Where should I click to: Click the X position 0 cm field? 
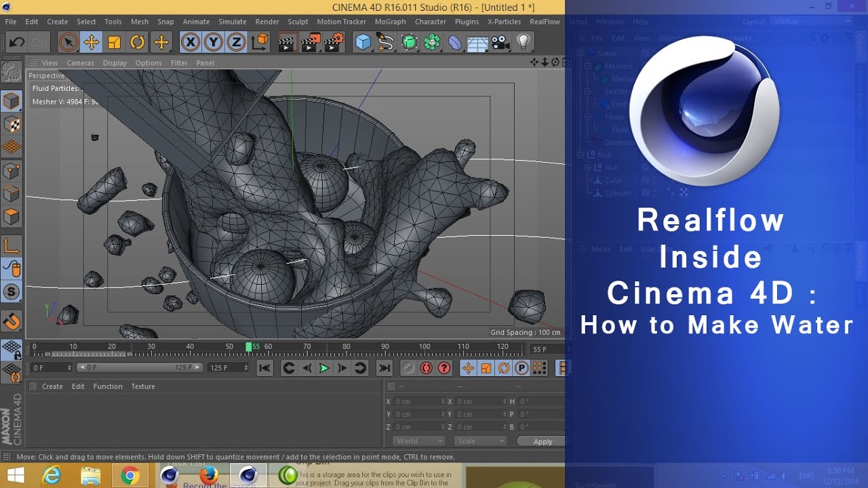pos(420,401)
